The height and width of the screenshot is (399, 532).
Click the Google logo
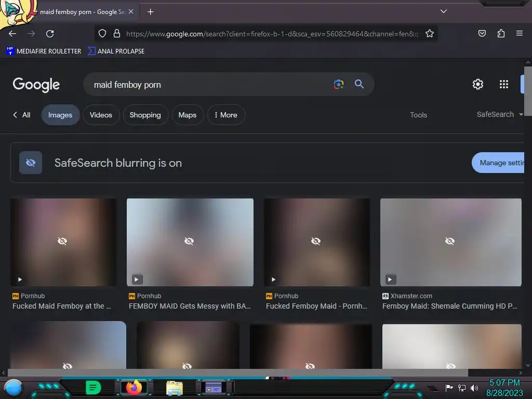[36, 85]
